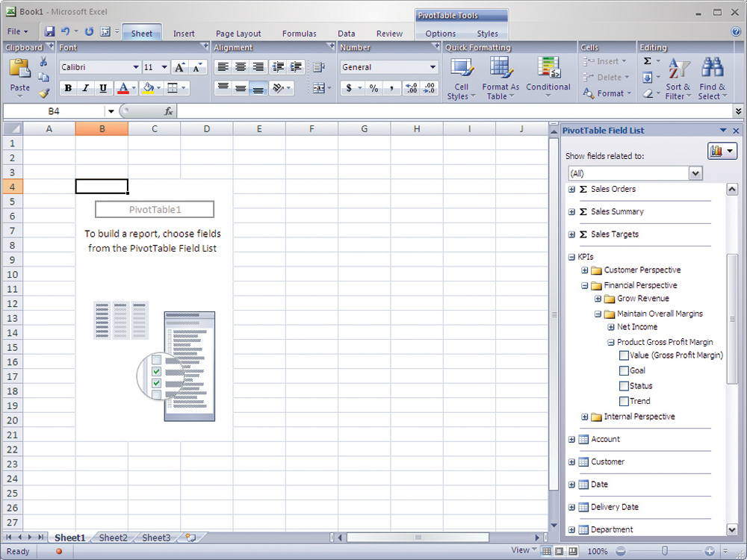The height and width of the screenshot is (560, 747).
Task: Click the Format As Table button
Action: [x=500, y=78]
